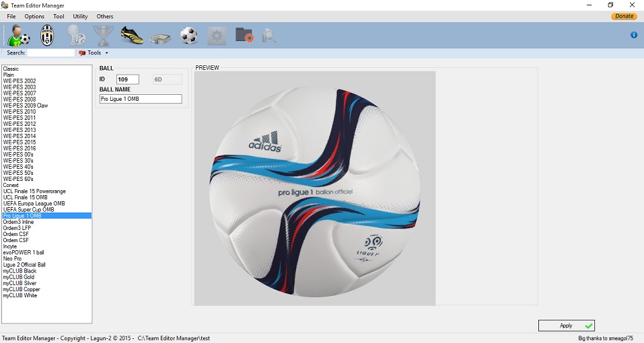Screen dimensions: 644x343
Task: Click the silver trophy cup toolbar icon
Action: coord(103,35)
